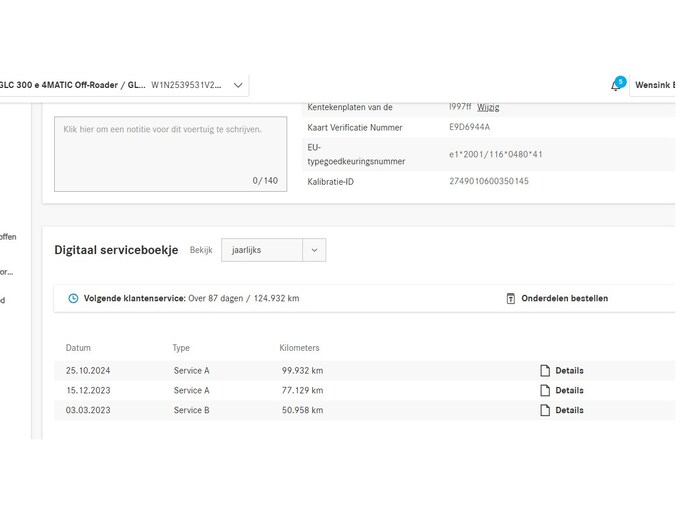The height and width of the screenshot is (514, 685).
Task: Click document icon for 25.10.2024 service
Action: [545, 370]
